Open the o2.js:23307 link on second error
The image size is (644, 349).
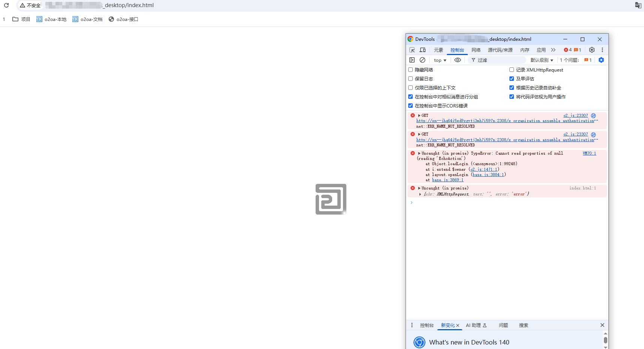[576, 134]
